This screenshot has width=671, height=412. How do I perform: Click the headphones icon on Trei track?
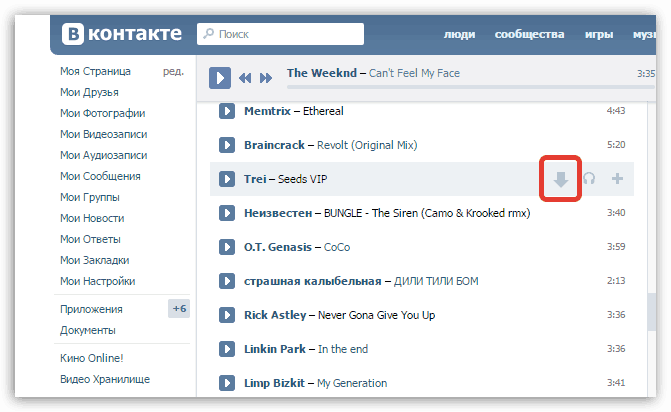(x=589, y=179)
